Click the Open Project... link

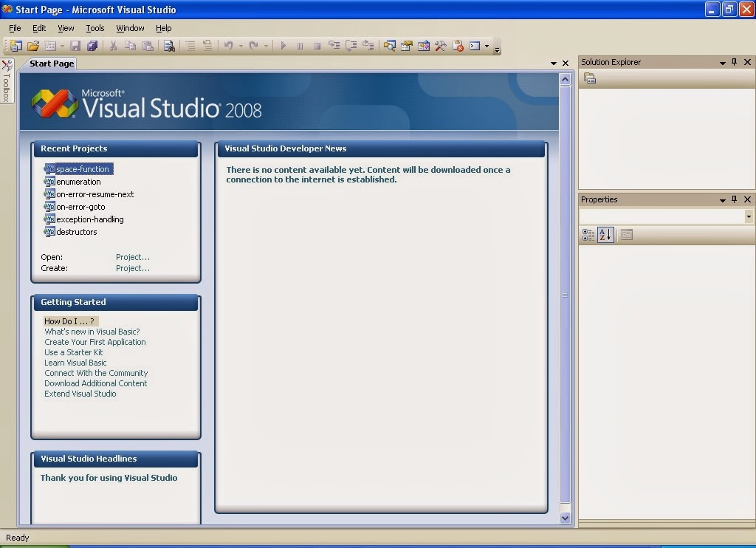click(133, 257)
